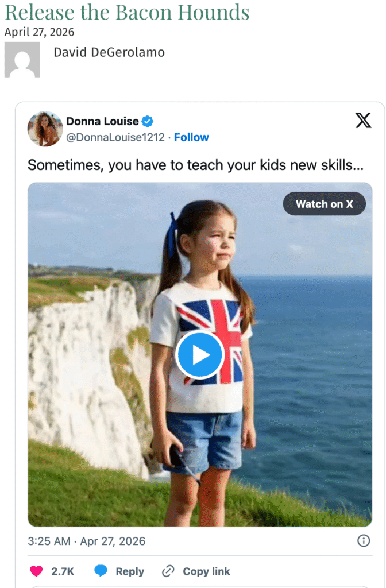The image size is (386, 588).
Task: Click Donna Louise's profile picture
Action: [45, 129]
